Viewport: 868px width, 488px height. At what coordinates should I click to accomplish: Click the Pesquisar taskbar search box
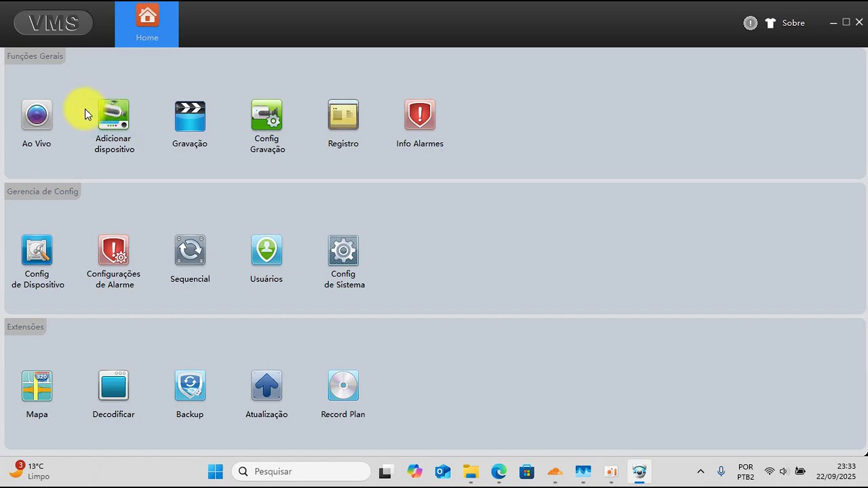tap(302, 471)
